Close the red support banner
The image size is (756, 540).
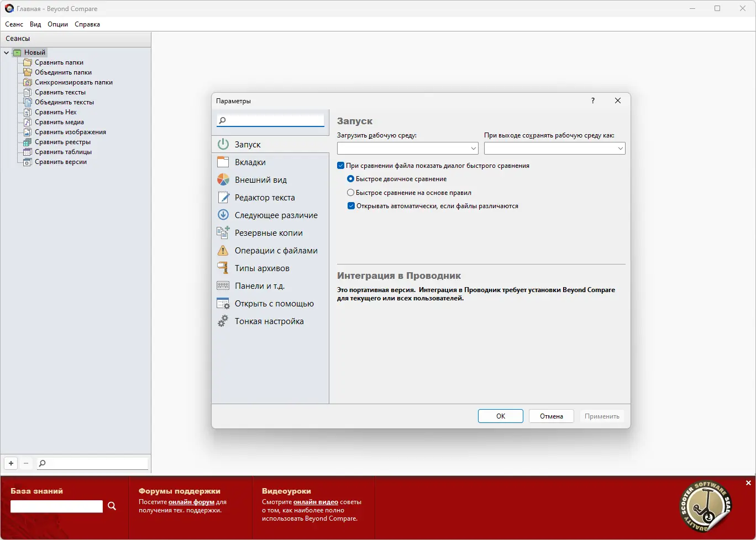coord(749,483)
